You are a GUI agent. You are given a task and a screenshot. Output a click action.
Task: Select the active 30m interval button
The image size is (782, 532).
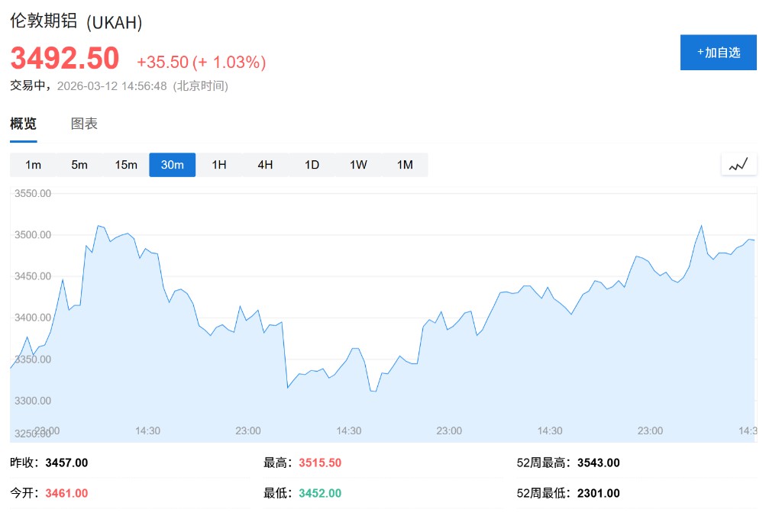click(x=173, y=165)
